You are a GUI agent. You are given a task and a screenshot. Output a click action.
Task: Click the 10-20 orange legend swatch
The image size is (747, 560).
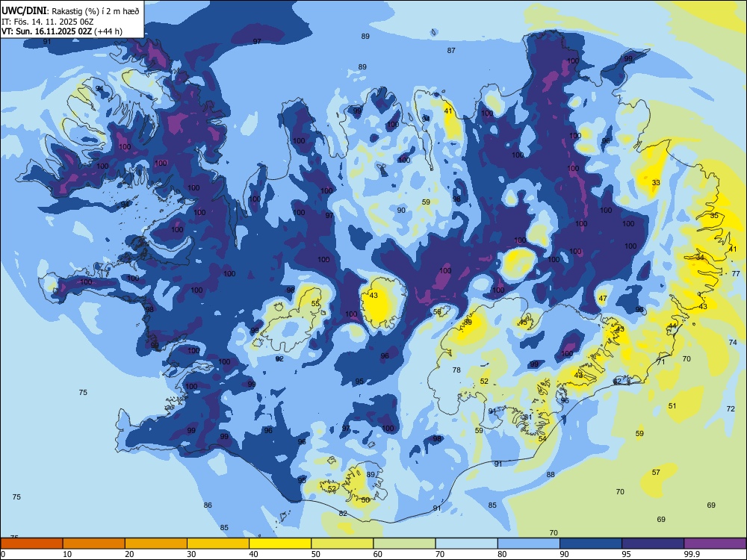[x=94, y=544]
